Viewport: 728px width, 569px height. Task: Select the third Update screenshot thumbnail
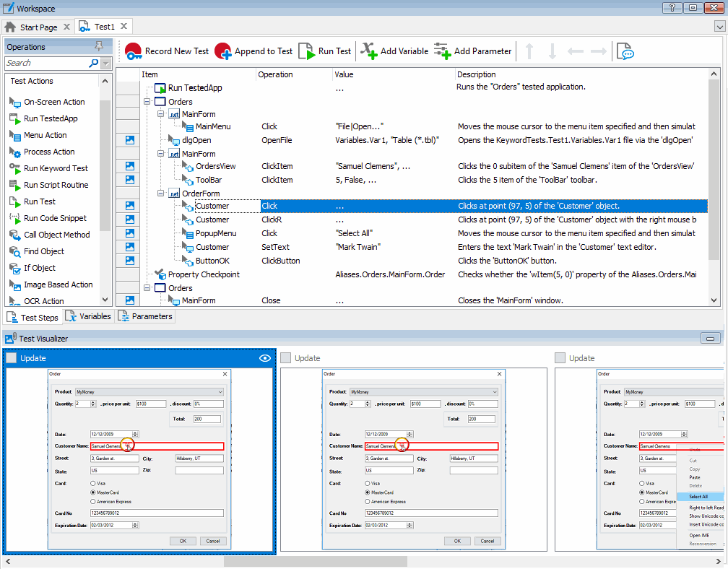pos(639,459)
